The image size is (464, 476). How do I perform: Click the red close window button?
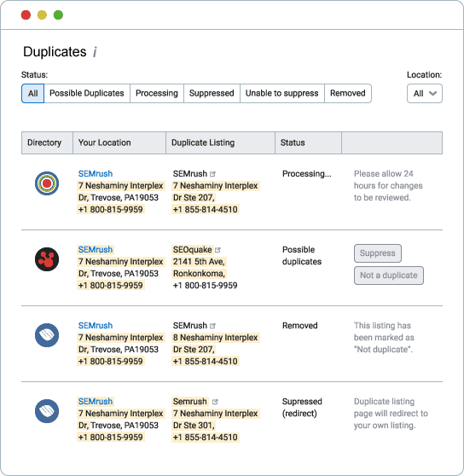click(x=26, y=15)
